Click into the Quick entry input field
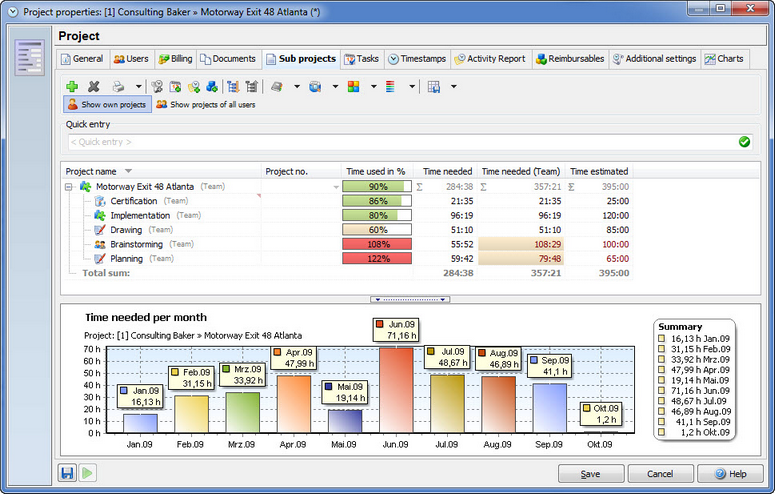Image resolution: width=775 pixels, height=494 pixels. point(401,142)
